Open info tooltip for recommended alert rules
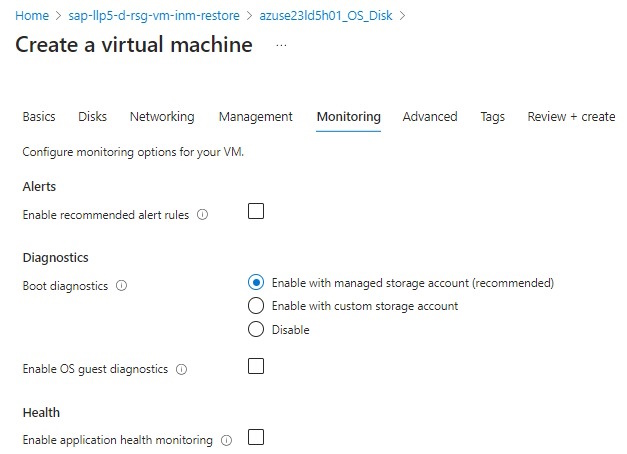This screenshot has width=627, height=454. coord(202,215)
